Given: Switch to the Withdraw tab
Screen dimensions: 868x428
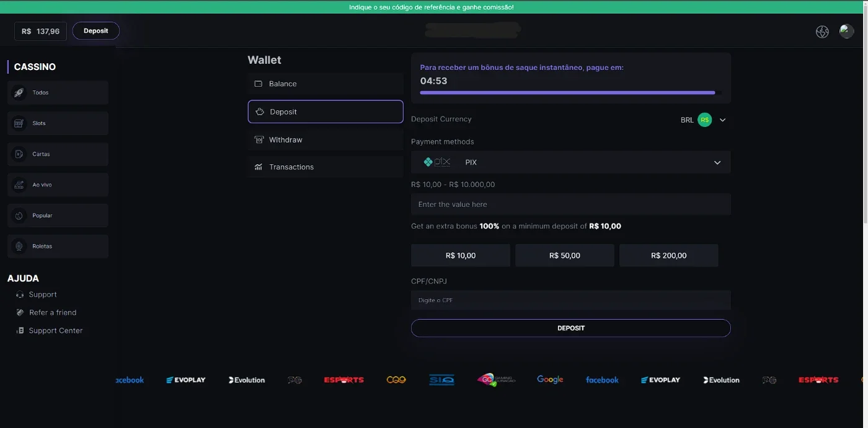Looking at the screenshot, I should 325,140.
